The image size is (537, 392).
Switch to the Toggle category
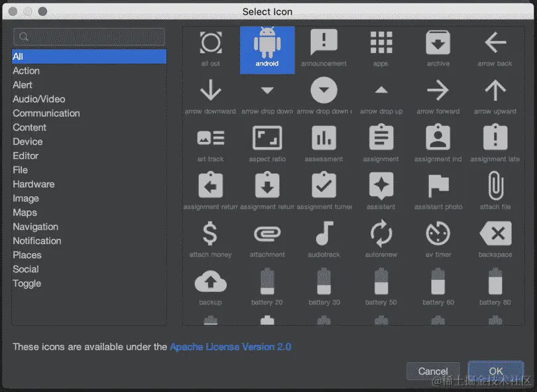(x=89, y=283)
